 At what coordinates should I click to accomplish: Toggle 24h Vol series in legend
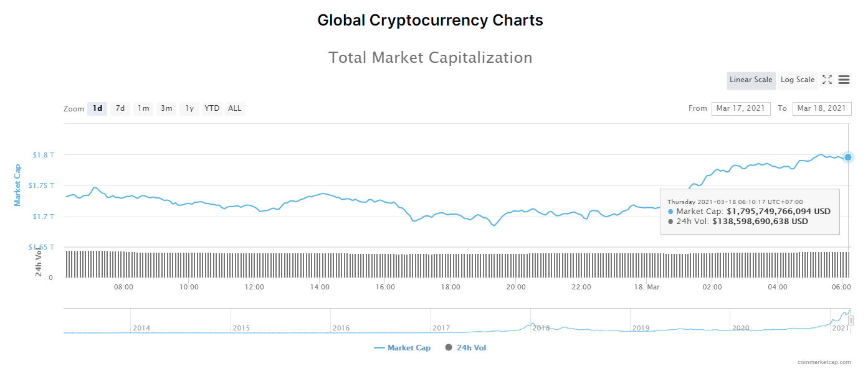(465, 348)
